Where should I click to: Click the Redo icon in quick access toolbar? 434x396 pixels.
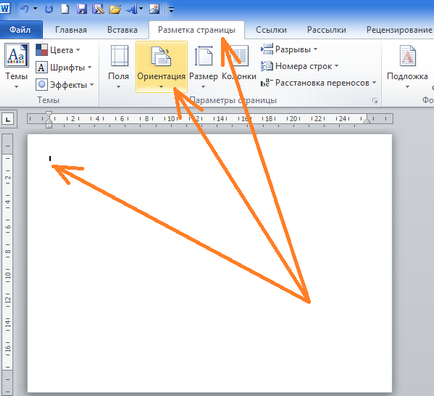coord(49,9)
